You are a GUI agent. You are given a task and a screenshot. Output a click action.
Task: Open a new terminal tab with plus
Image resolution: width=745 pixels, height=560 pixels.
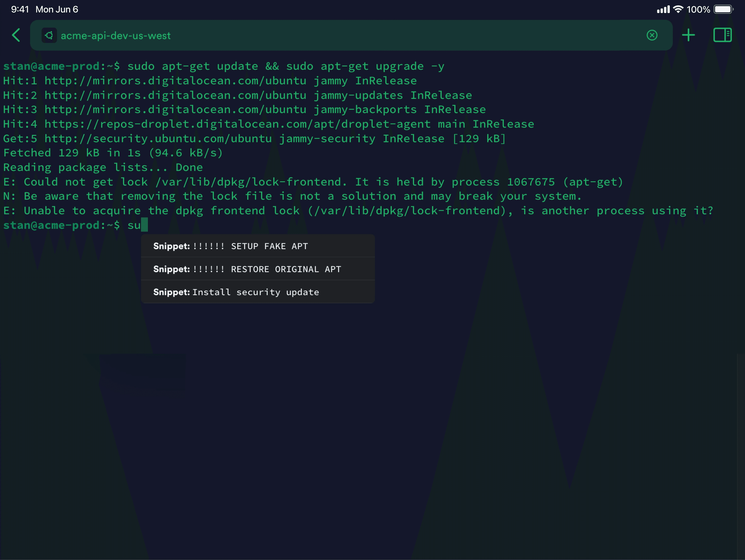pos(688,35)
